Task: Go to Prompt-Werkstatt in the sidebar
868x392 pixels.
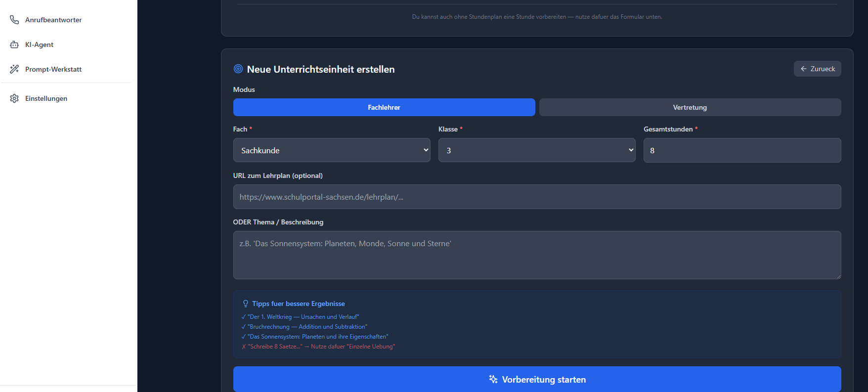Action: click(53, 69)
